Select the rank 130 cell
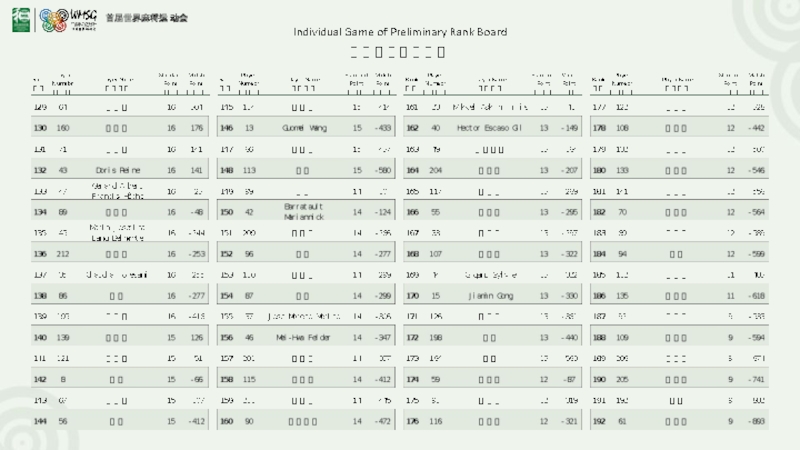Viewport: 800px width, 450px height. (41, 128)
